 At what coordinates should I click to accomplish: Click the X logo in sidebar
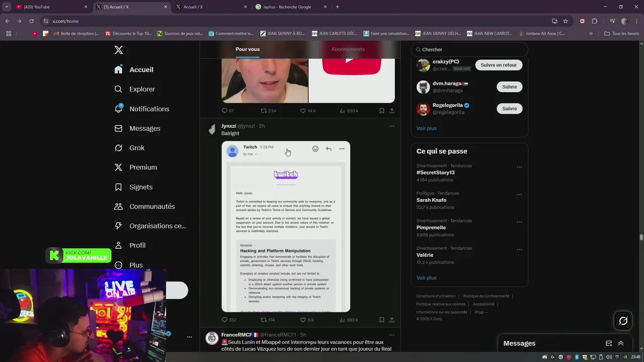click(119, 50)
